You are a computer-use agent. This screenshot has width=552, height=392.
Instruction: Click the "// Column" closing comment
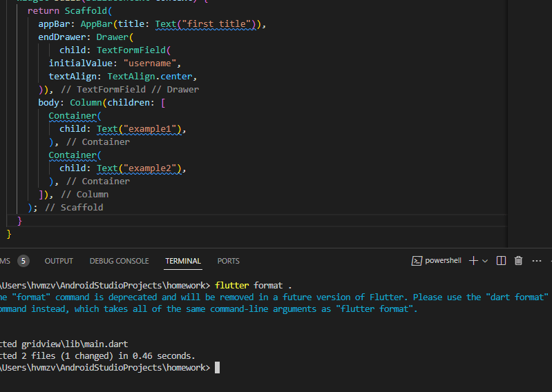click(x=85, y=195)
